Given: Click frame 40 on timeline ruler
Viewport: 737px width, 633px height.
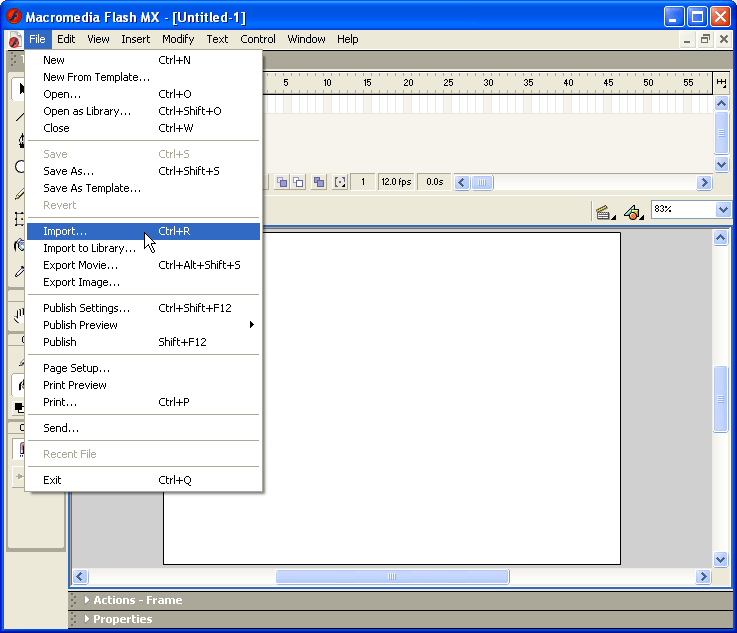Looking at the screenshot, I should pyautogui.click(x=568, y=83).
